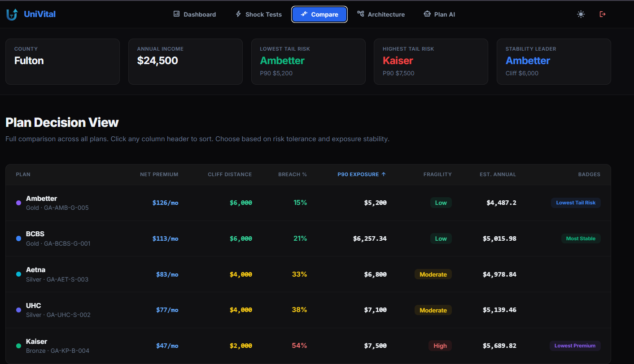634x364 pixels.
Task: Click the $2,000 cliff distance value
Action: tap(241, 346)
